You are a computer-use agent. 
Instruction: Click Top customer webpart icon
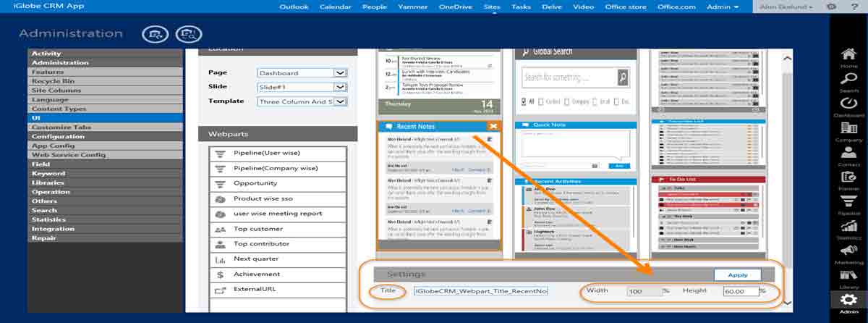[x=220, y=229]
